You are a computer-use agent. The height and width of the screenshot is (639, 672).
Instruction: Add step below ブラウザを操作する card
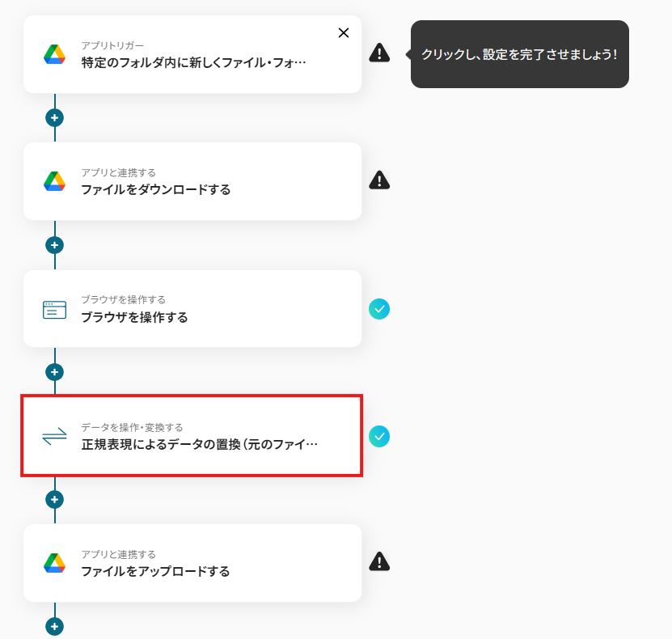coord(54,372)
